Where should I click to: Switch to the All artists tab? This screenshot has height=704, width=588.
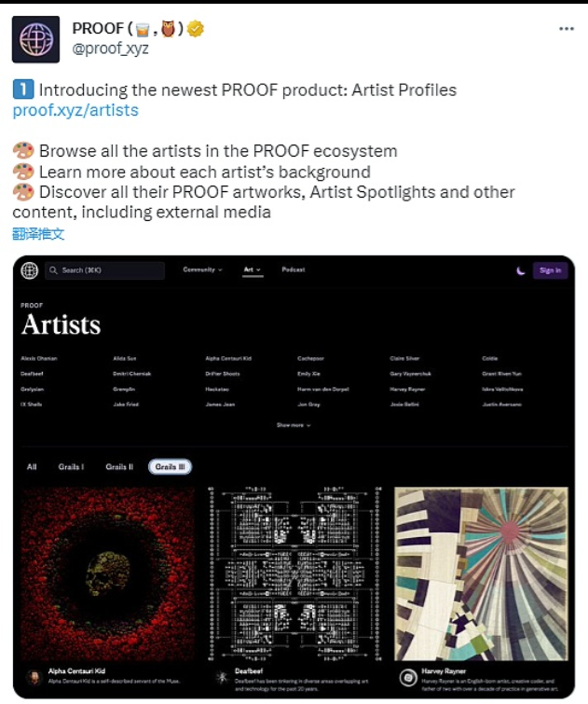tap(32, 466)
